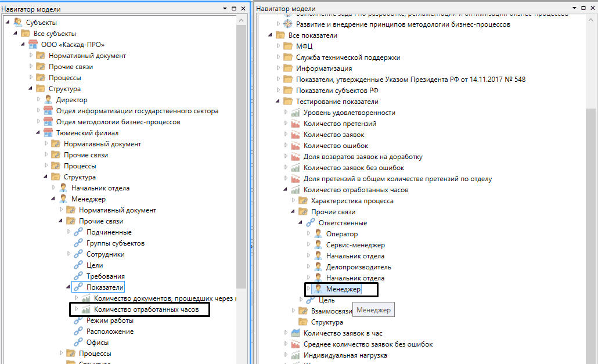Click the Оператор person icon
598x364 pixels.
(318, 233)
